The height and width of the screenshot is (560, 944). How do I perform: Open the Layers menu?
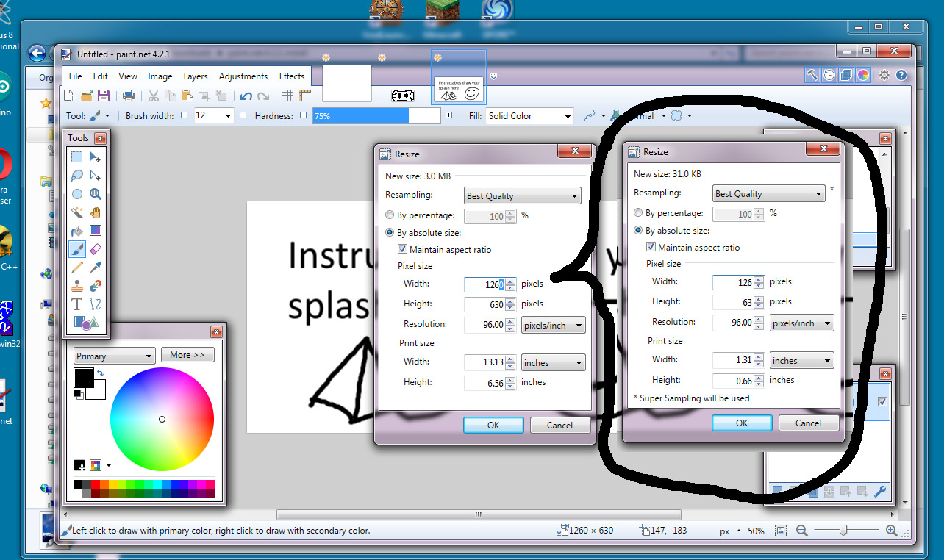(196, 76)
